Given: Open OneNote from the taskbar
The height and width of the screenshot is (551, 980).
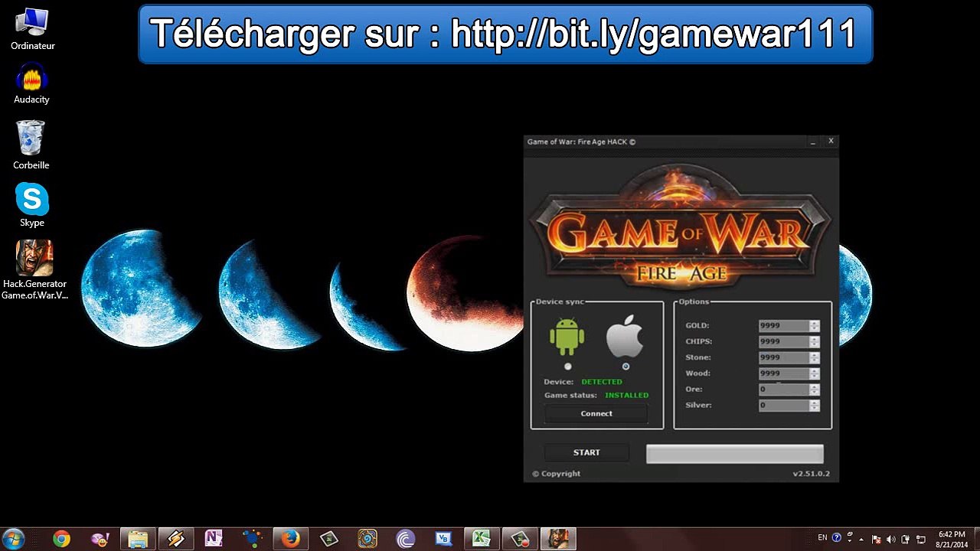Looking at the screenshot, I should click(214, 539).
